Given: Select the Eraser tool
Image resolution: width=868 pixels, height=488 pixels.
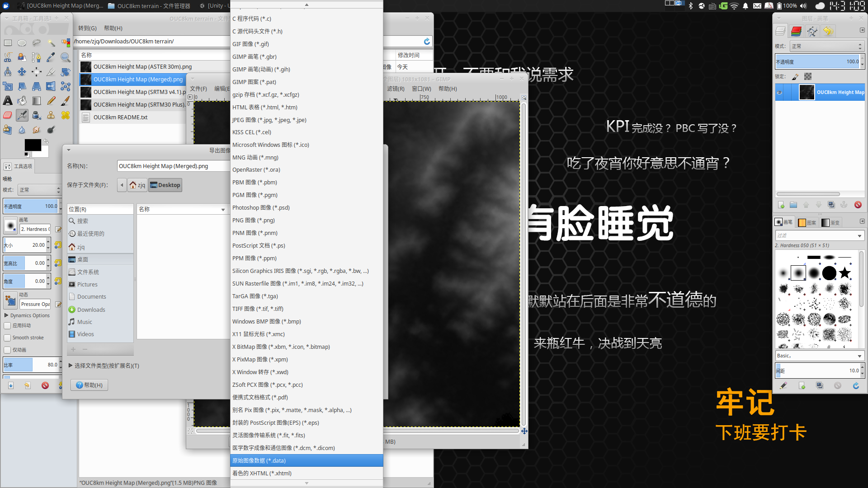Looking at the screenshot, I should [7, 115].
